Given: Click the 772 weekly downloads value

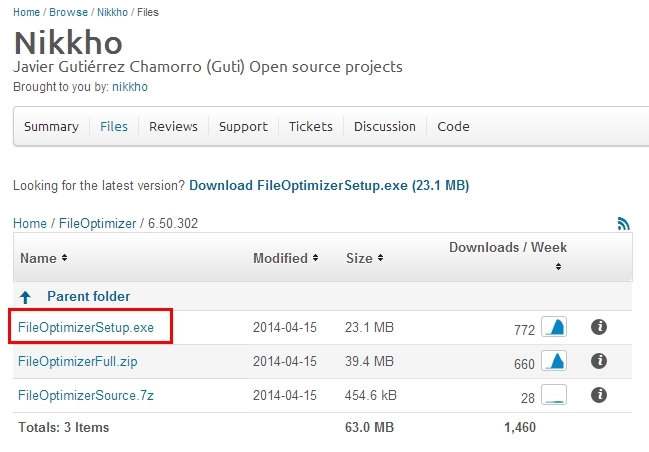Looking at the screenshot, I should coord(524,330).
